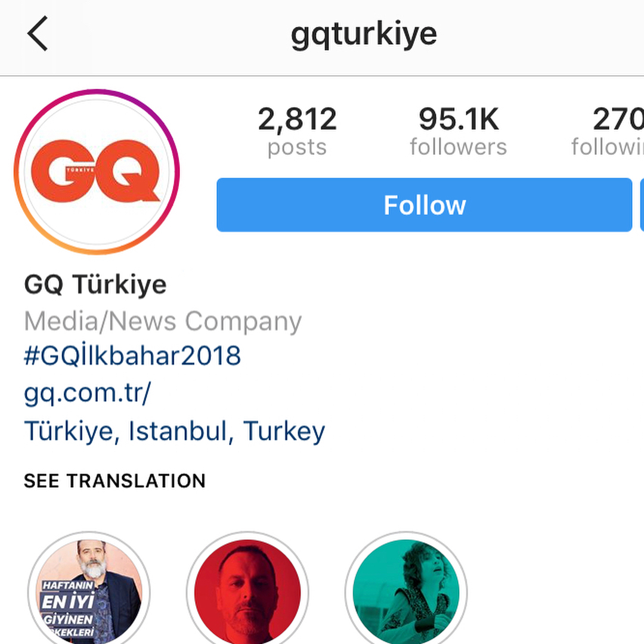Select the 2,812 posts number
644x644 pixels.
tap(298, 119)
